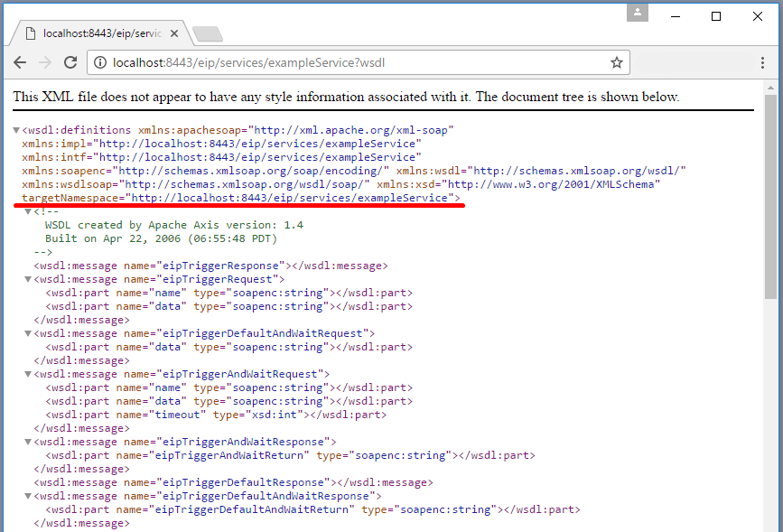
Task: Click the page vertical scrollbar thumb
Action: [x=770, y=197]
